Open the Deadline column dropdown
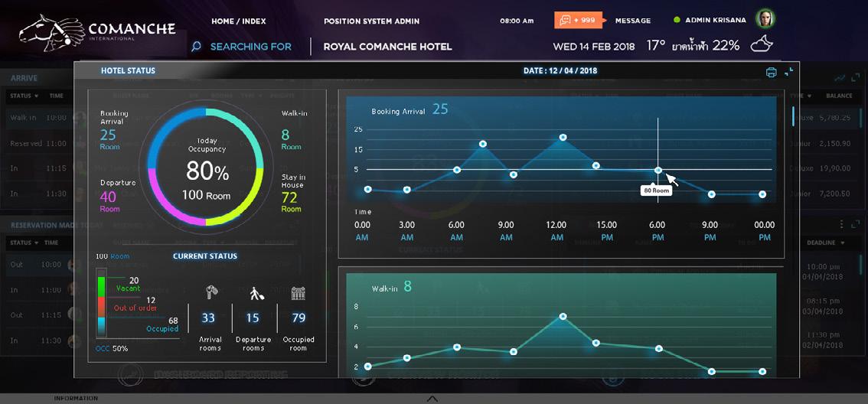The height and width of the screenshot is (404, 868). 827,243
